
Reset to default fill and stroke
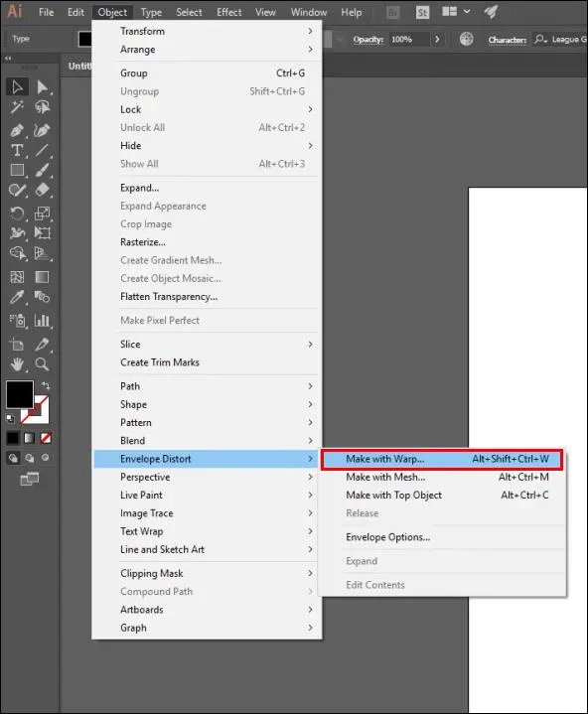[10, 417]
